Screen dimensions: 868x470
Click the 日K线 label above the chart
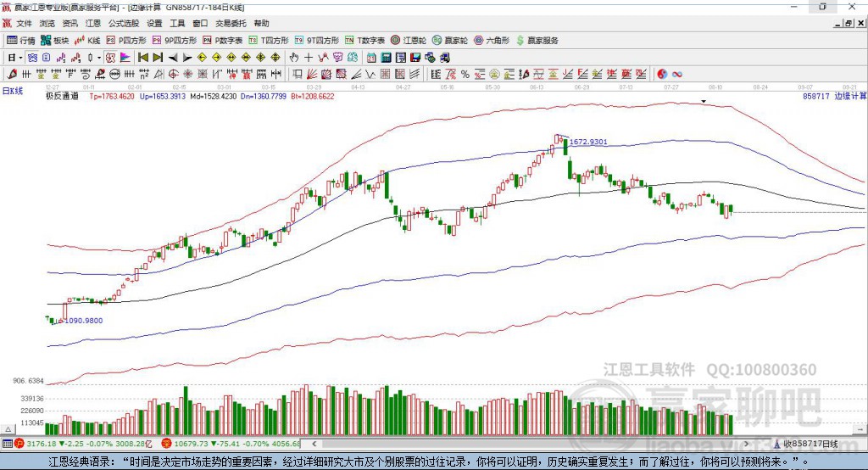click(x=13, y=89)
